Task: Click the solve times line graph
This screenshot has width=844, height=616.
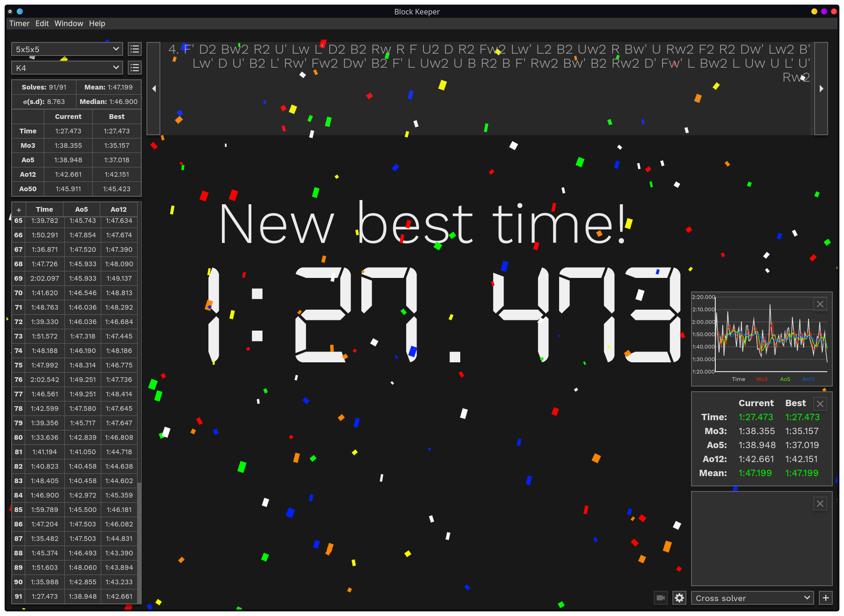Action: pyautogui.click(x=771, y=334)
